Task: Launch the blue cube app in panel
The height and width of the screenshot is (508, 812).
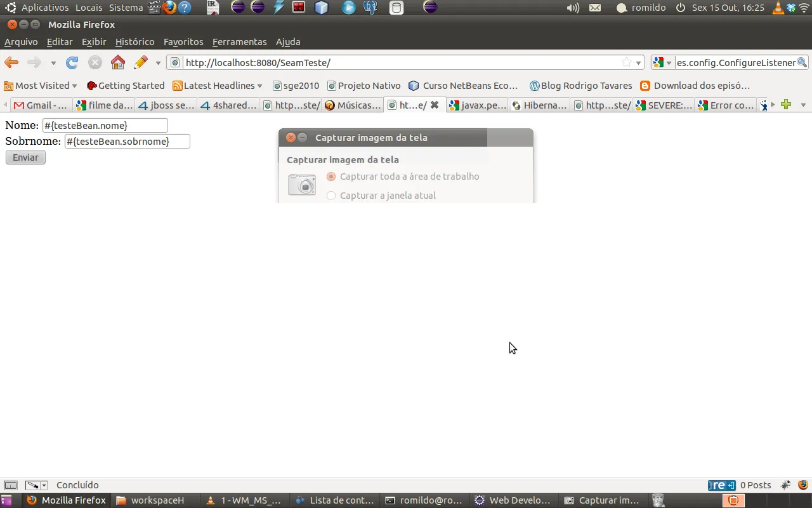Action: coord(322,8)
